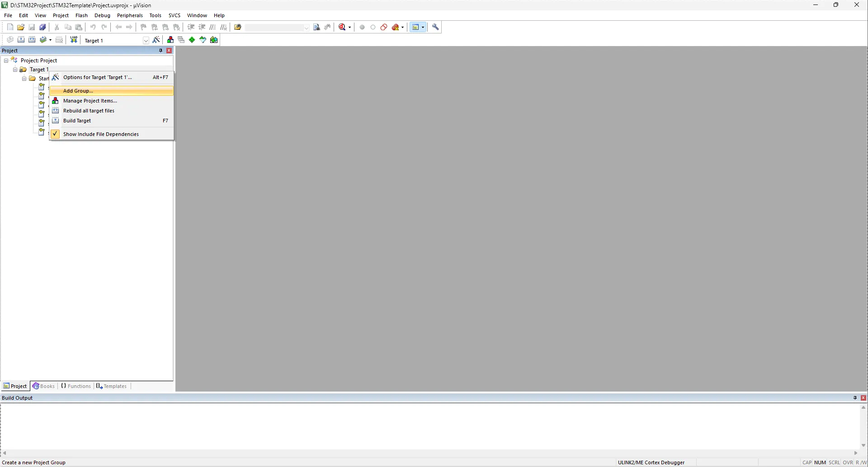Click the Find in Files toolbar icon
Viewport: 868px width, 467px height.
pos(238,27)
